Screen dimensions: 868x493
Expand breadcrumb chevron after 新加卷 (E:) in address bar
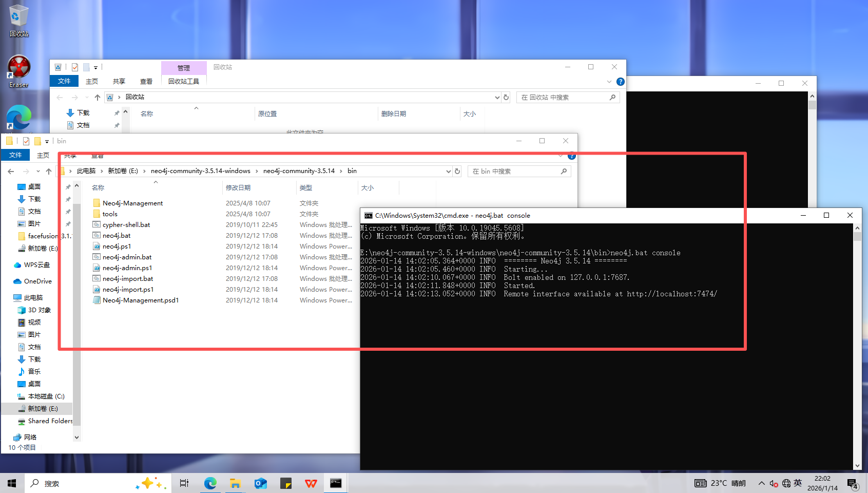click(144, 171)
